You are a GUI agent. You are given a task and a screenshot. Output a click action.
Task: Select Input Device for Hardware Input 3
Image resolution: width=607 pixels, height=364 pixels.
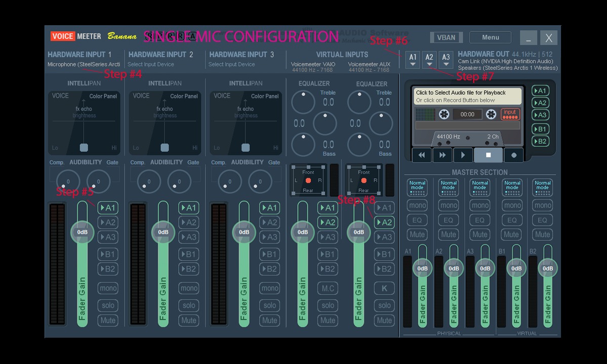[x=231, y=64]
